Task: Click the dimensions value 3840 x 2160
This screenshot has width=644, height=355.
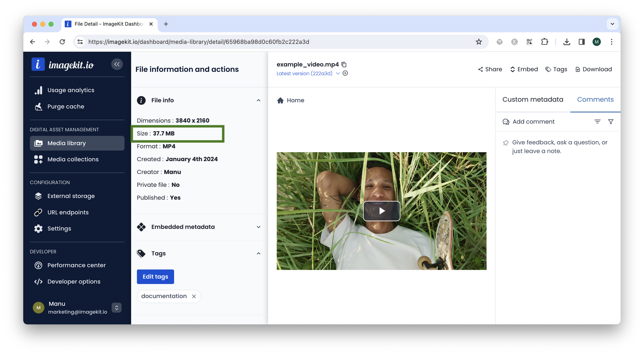Action: tap(193, 121)
